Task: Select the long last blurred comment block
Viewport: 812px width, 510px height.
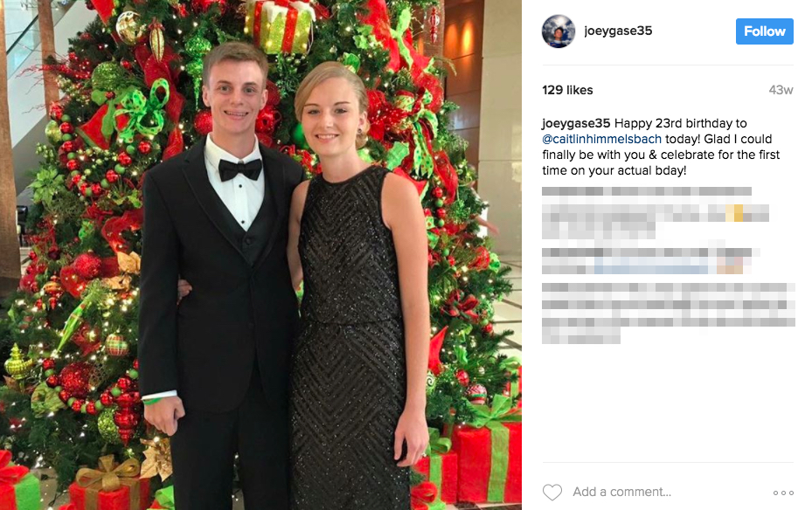Action: pyautogui.click(x=668, y=313)
